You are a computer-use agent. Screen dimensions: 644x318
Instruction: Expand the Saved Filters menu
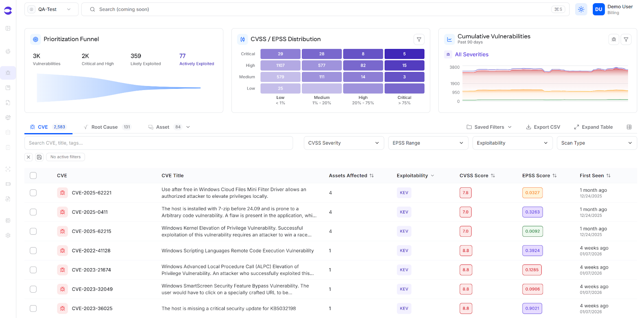489,127
